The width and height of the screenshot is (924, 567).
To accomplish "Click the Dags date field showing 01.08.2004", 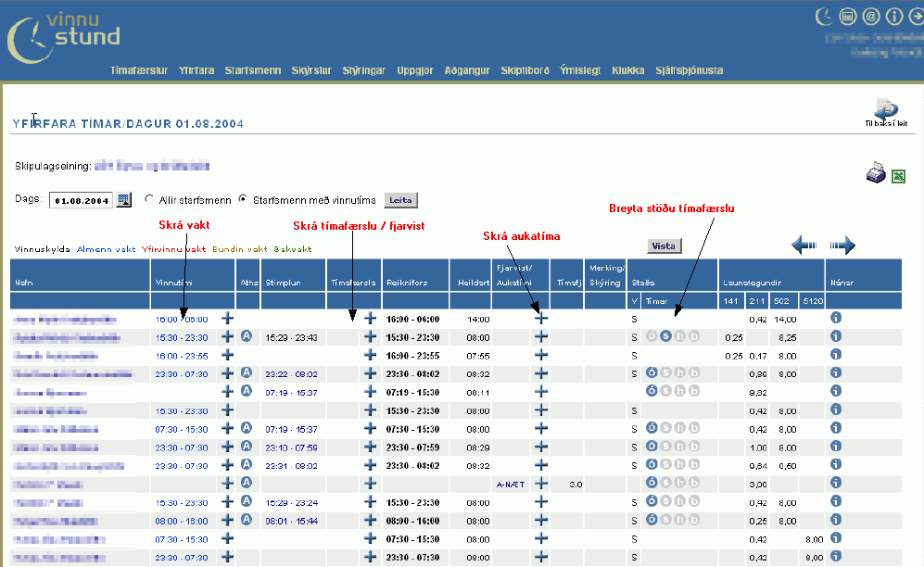I will [82, 200].
